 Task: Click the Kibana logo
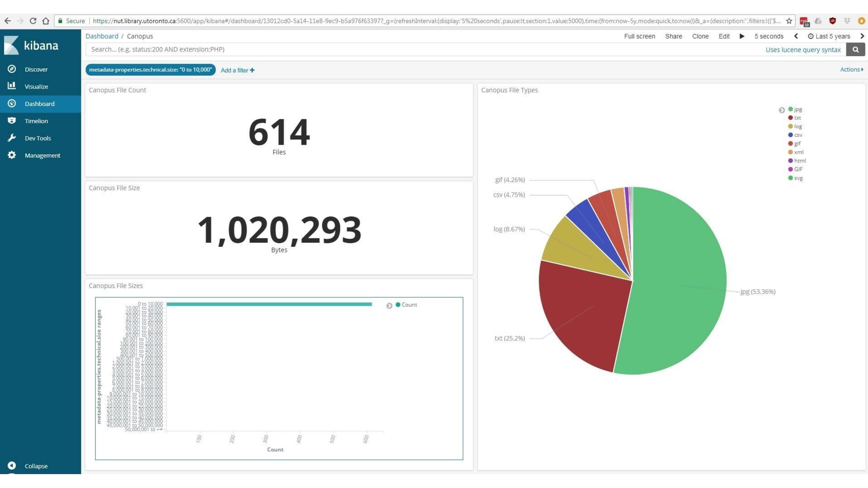tap(31, 45)
